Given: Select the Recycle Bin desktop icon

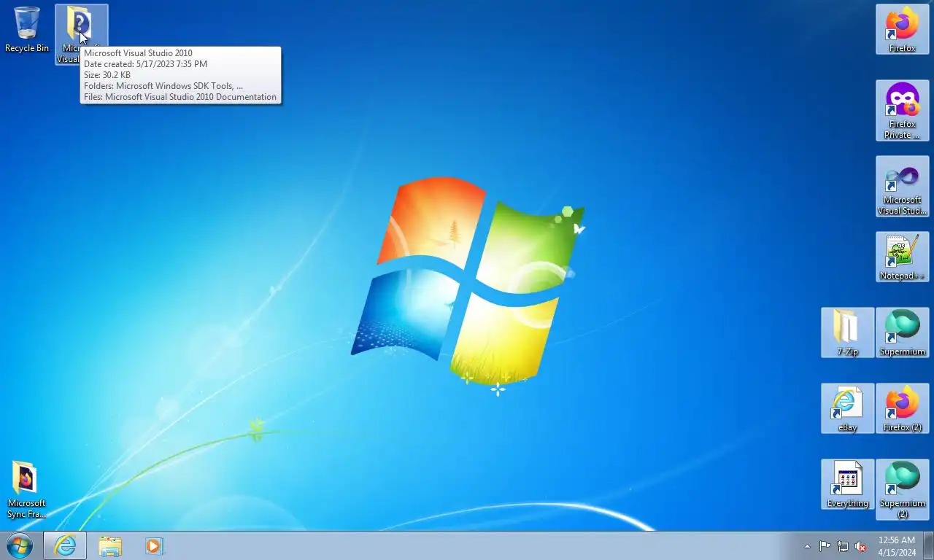Looking at the screenshot, I should click(27, 31).
